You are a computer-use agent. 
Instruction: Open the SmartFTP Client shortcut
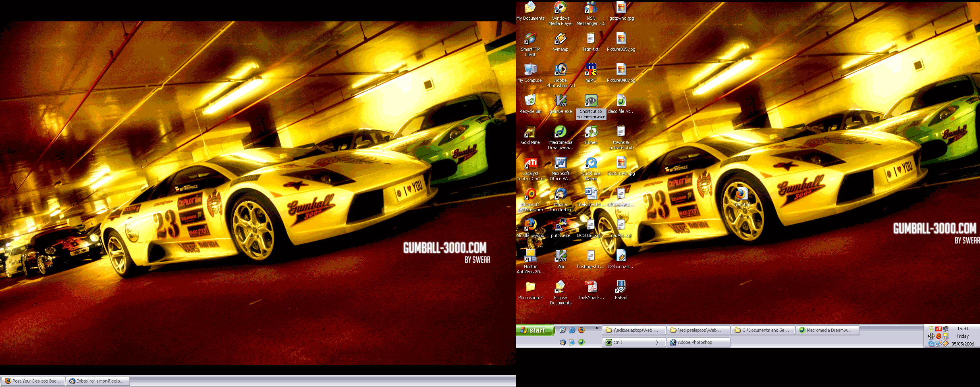[x=530, y=44]
